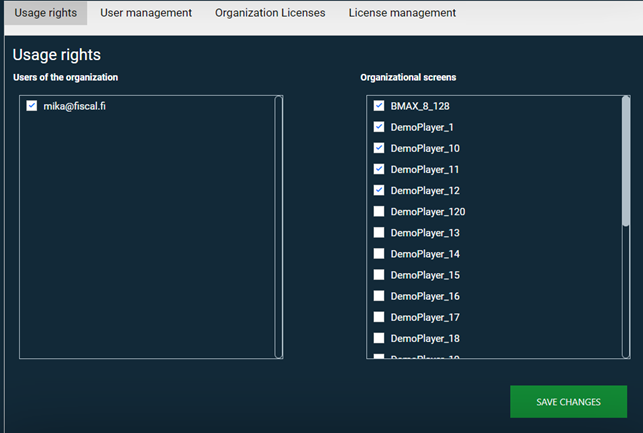The height and width of the screenshot is (433, 643).
Task: Open the Organization Licenses tab
Action: click(270, 13)
